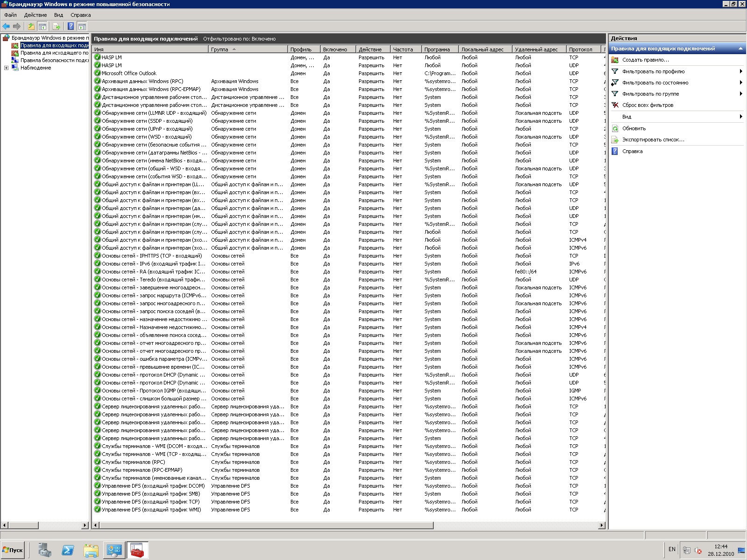This screenshot has height=560, width=747.
Task: Open 'Фильтровать по группе' submenu arrow
Action: coord(741,94)
